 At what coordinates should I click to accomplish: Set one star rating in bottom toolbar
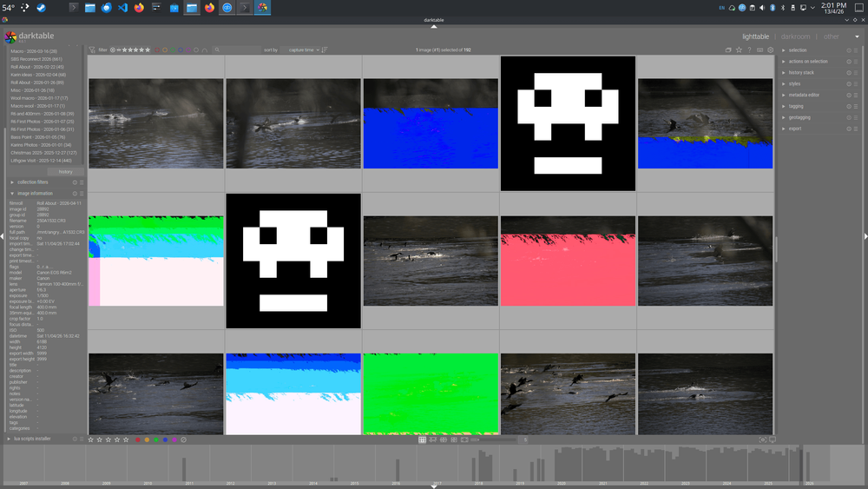(91, 439)
